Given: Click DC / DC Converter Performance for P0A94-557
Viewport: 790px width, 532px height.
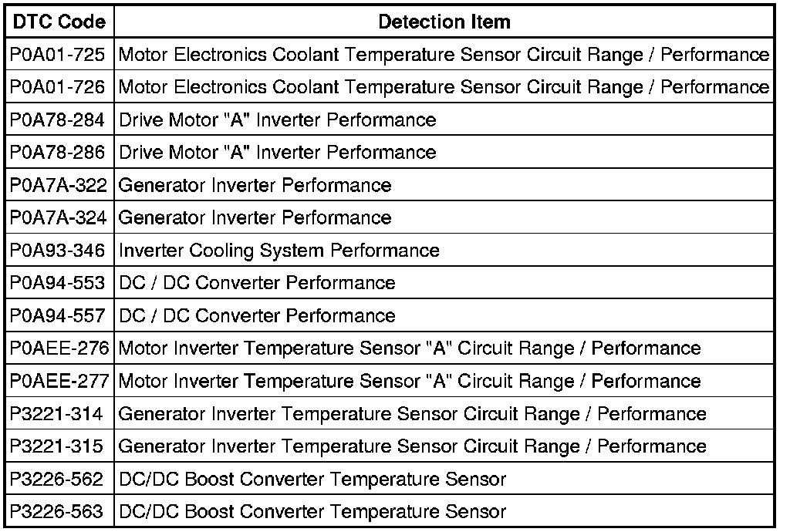Looking at the screenshot, I should tap(257, 315).
